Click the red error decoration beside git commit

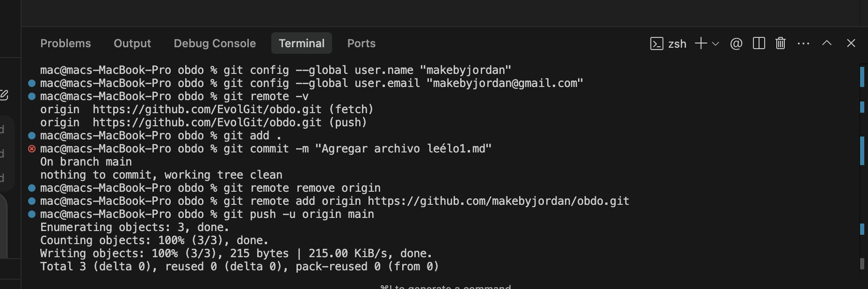[32, 149]
